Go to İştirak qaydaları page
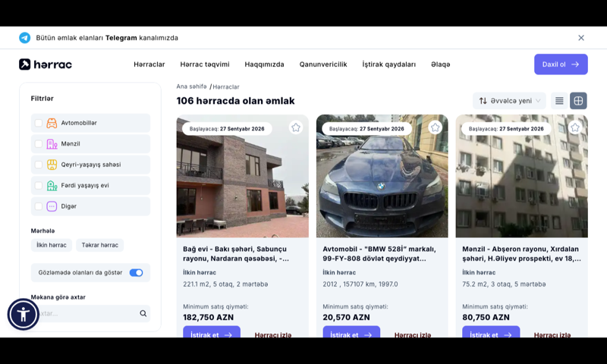607x364 pixels. 389,64
